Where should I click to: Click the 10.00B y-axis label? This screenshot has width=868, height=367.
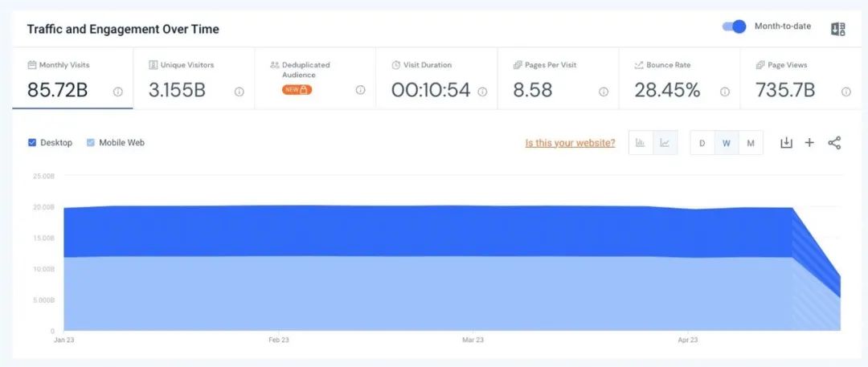click(x=43, y=269)
